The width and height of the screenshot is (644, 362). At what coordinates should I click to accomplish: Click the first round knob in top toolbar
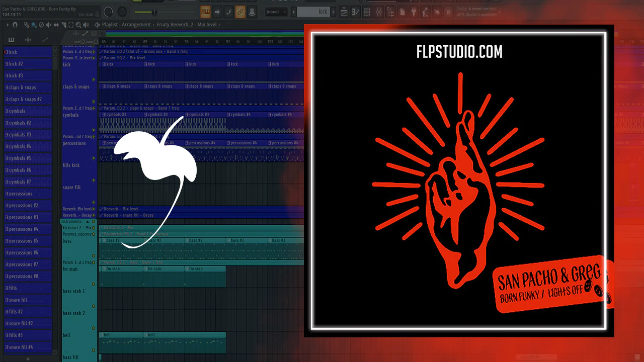(108, 12)
